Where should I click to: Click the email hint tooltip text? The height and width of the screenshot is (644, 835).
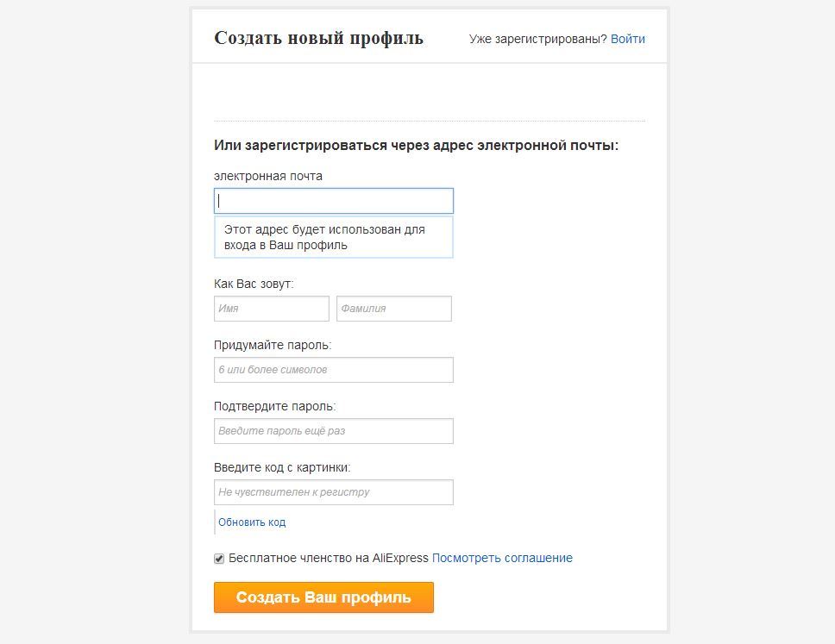click(x=324, y=237)
